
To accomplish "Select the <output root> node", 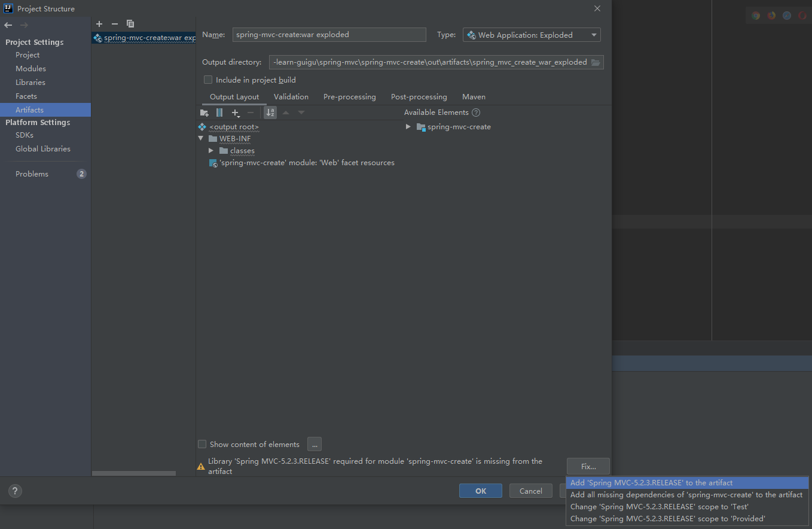I will tap(234, 127).
